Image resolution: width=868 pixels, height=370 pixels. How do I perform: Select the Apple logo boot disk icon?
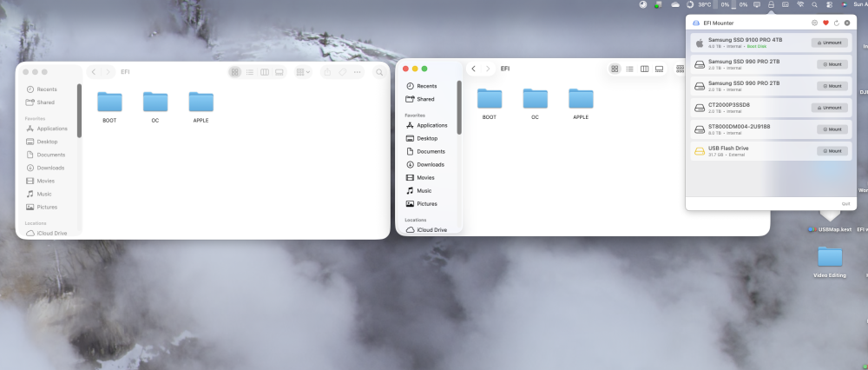[700, 43]
